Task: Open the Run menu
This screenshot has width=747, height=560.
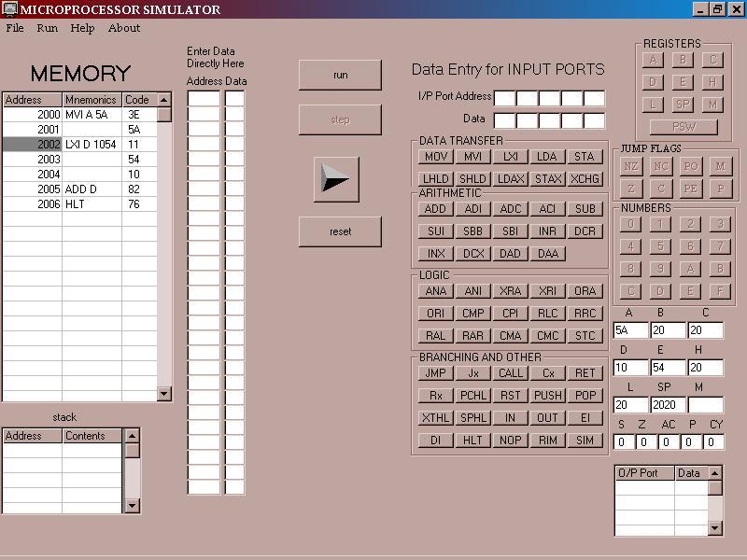Action: [x=47, y=28]
